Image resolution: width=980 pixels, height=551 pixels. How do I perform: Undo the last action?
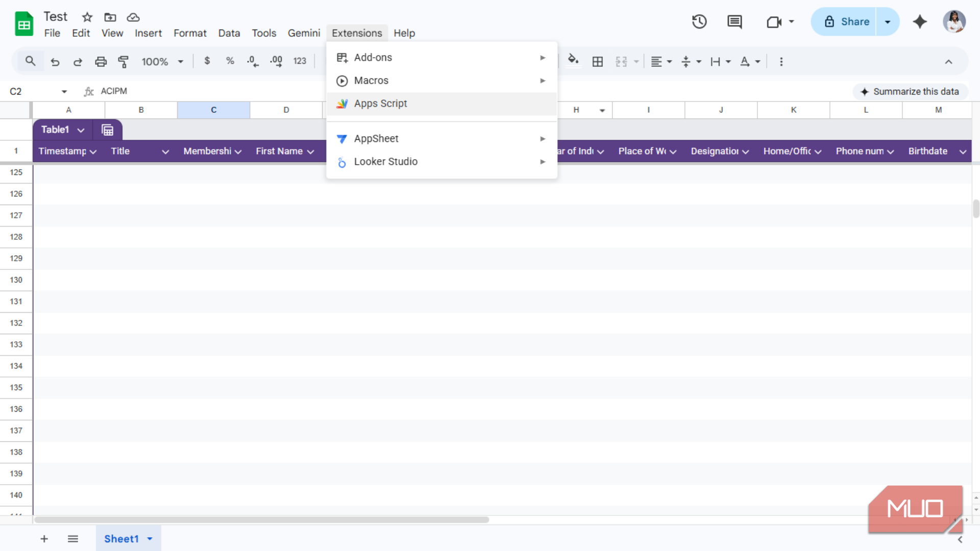55,62
